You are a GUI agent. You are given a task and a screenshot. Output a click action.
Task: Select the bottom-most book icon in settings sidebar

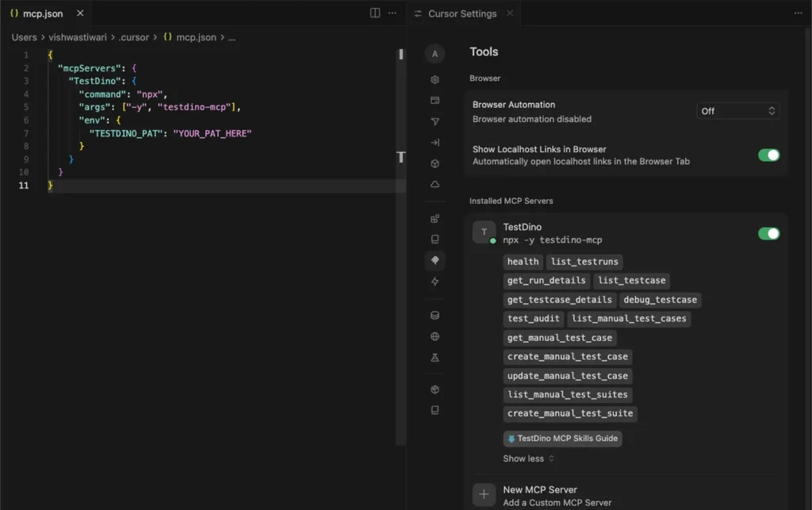coord(435,410)
